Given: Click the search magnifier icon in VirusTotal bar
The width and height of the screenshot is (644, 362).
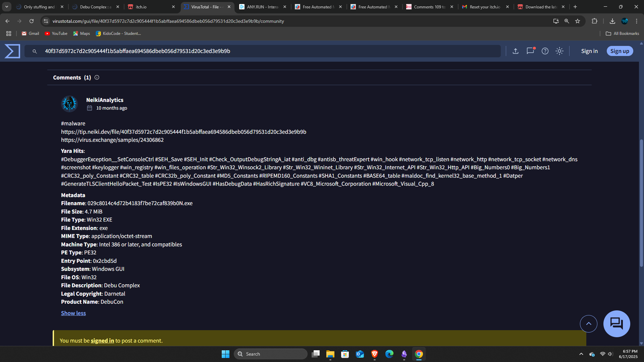Looking at the screenshot, I should tap(35, 51).
